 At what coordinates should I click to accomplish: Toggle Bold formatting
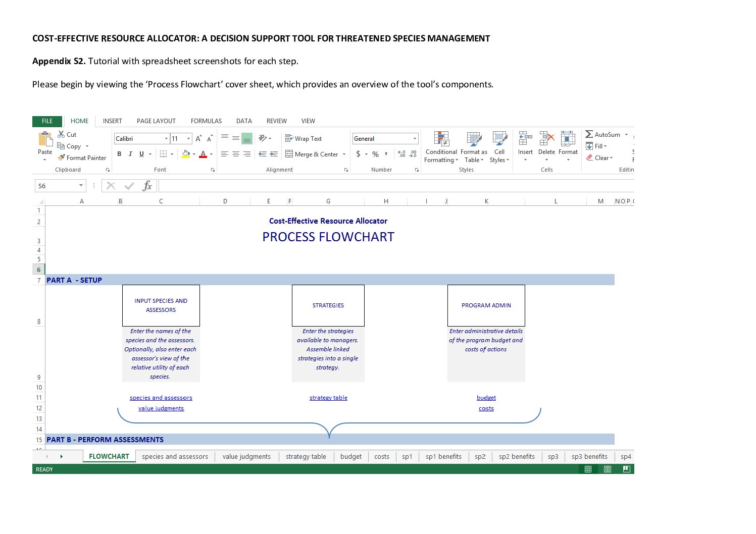tap(119, 154)
